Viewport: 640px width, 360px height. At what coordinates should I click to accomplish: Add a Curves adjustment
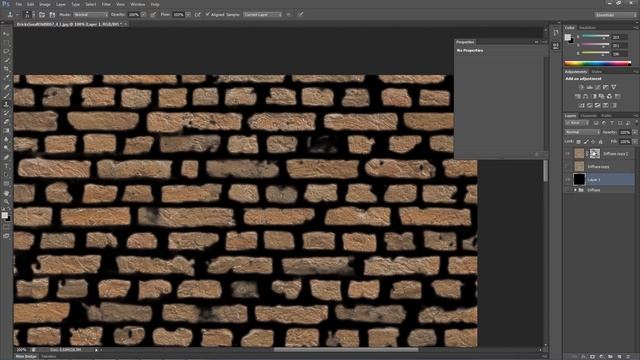[598, 87]
